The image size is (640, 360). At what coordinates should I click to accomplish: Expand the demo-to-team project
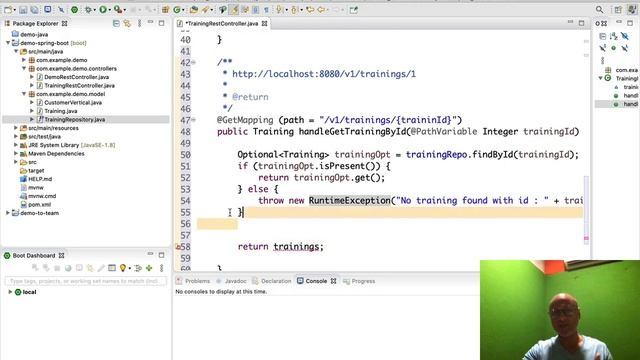8,213
